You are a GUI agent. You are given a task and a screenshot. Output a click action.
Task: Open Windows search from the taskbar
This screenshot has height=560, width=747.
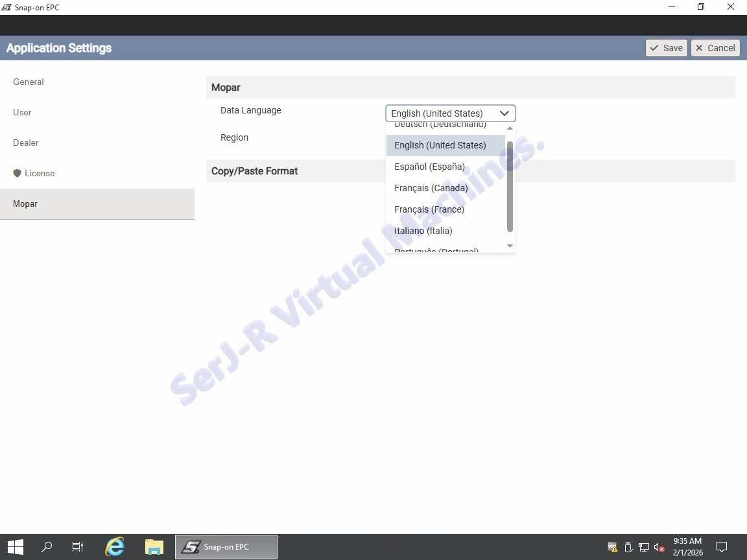pos(47,547)
